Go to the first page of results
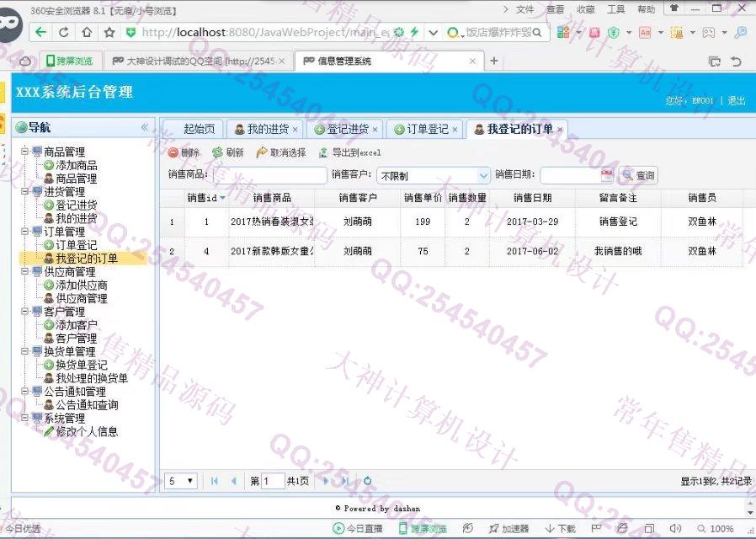Viewport: 756px width, 539px height. pyautogui.click(x=215, y=481)
